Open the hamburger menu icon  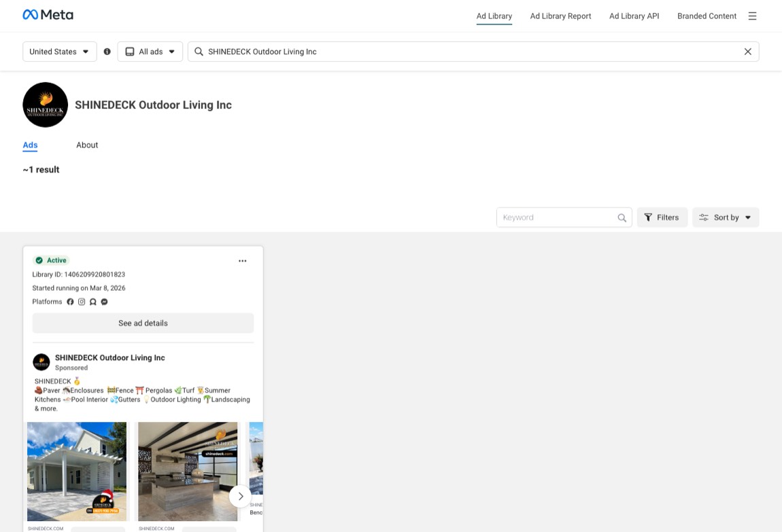click(x=752, y=16)
